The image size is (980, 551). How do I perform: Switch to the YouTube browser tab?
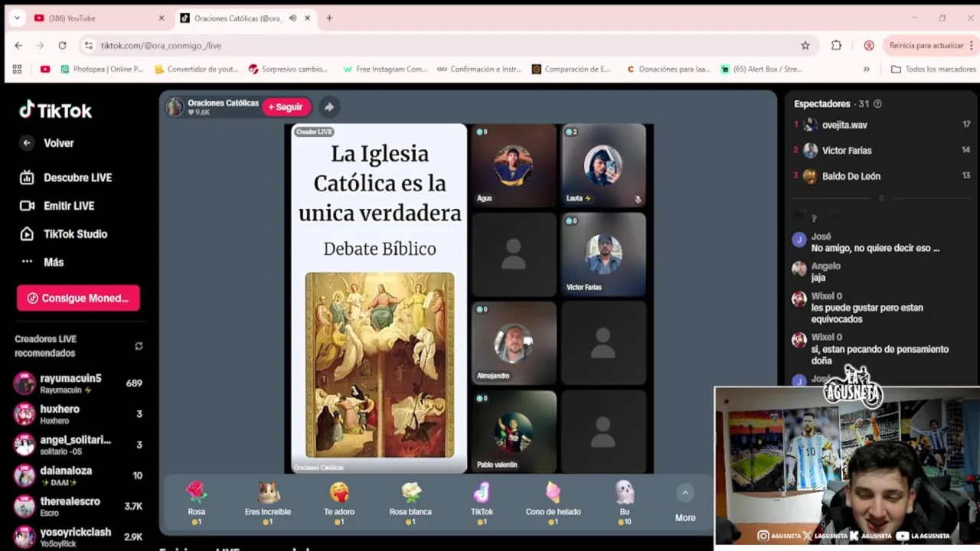tap(100, 18)
